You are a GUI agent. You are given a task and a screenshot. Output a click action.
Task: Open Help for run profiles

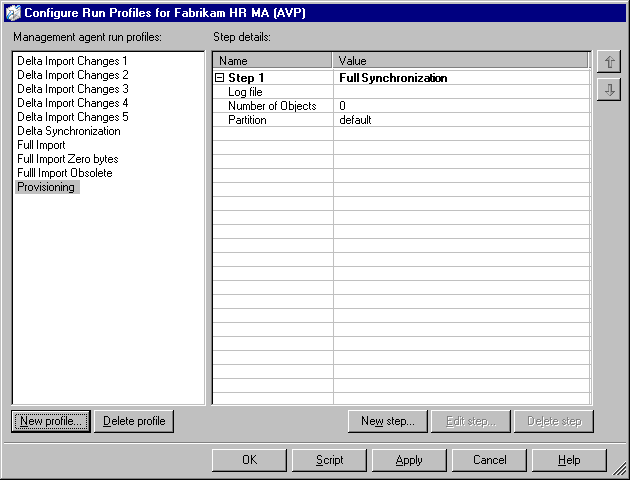click(569, 460)
